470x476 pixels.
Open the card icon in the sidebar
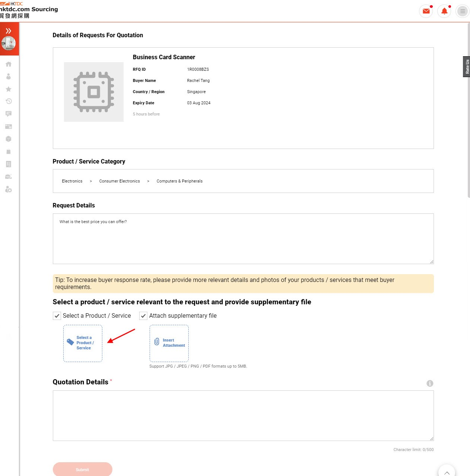(9, 127)
